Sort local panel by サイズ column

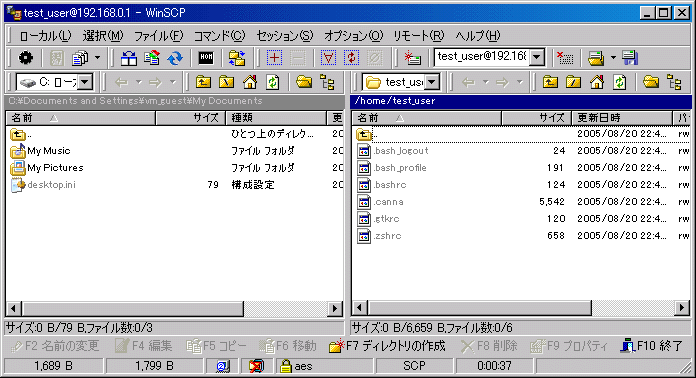point(190,118)
